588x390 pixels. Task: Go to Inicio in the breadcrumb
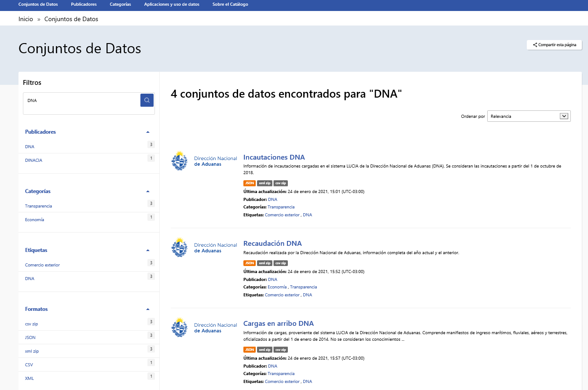point(26,19)
